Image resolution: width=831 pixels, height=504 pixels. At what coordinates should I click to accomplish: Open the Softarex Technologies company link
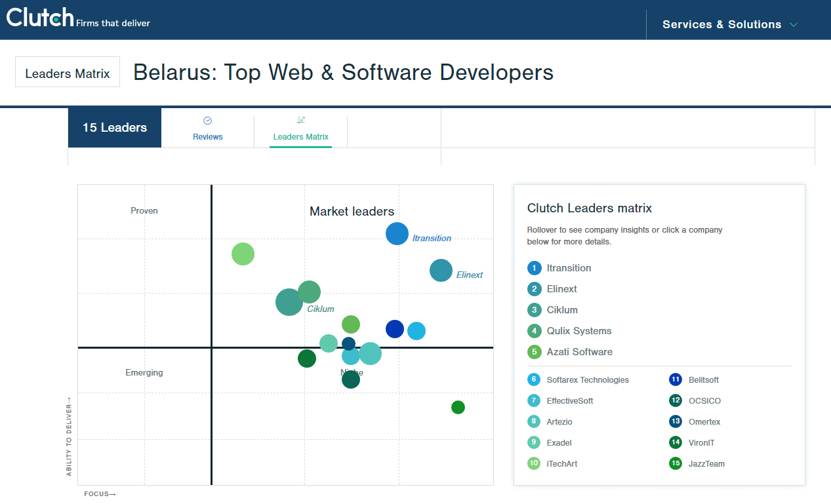click(x=587, y=380)
